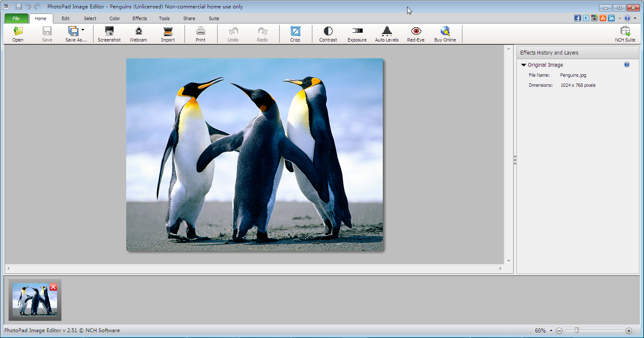Click the Buy Online button
This screenshot has width=644, height=338.
pos(445,34)
